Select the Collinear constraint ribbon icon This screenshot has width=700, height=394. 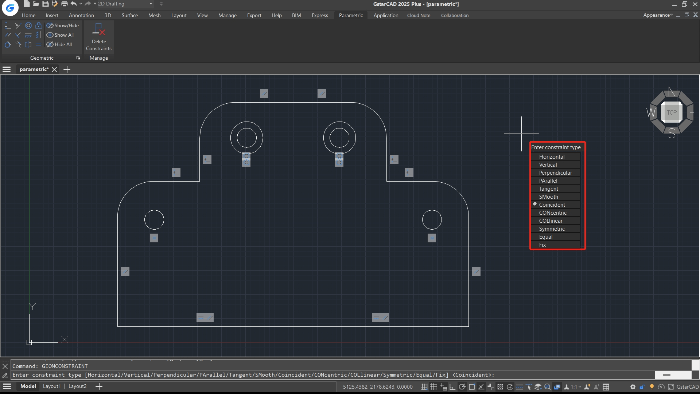point(18,26)
